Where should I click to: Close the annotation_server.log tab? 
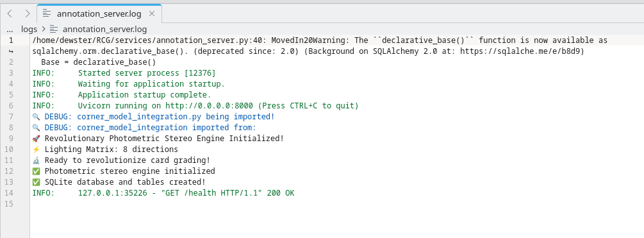pyautogui.click(x=152, y=13)
